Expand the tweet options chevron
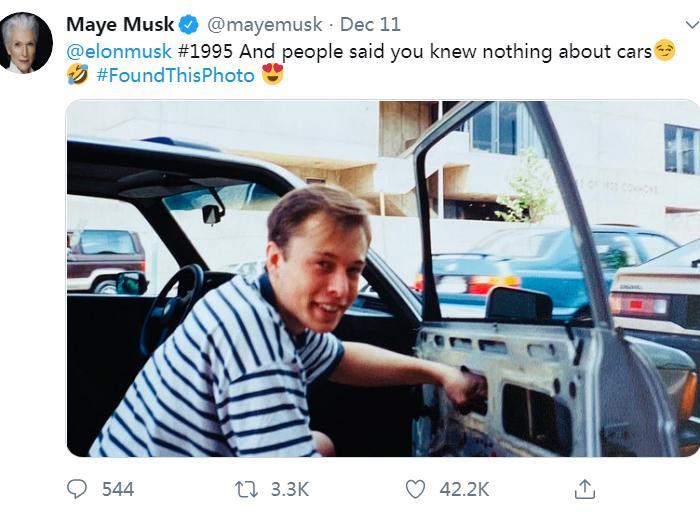This screenshot has height=512, width=700. pyautogui.click(x=693, y=25)
